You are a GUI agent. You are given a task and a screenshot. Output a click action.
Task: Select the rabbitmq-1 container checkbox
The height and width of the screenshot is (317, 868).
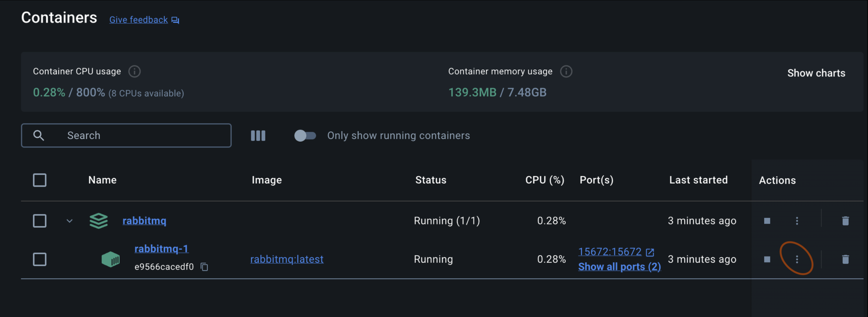(x=40, y=259)
